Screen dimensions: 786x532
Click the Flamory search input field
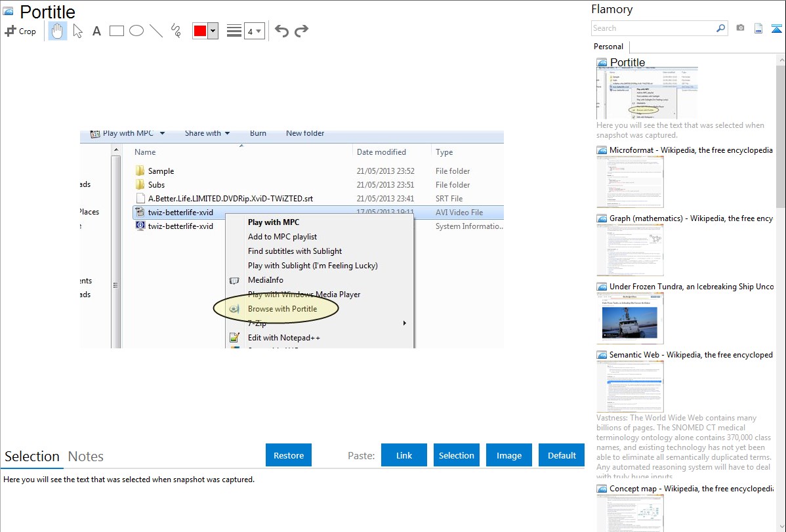click(x=652, y=28)
